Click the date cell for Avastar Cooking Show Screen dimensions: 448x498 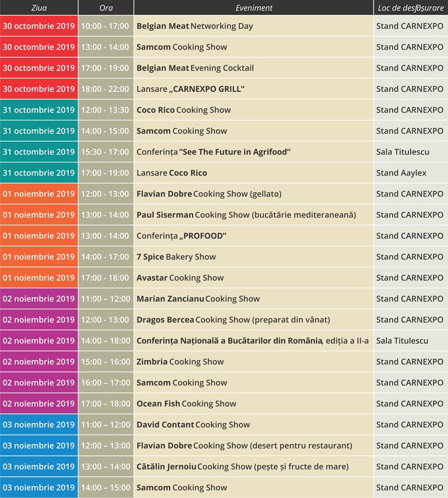[39, 278]
